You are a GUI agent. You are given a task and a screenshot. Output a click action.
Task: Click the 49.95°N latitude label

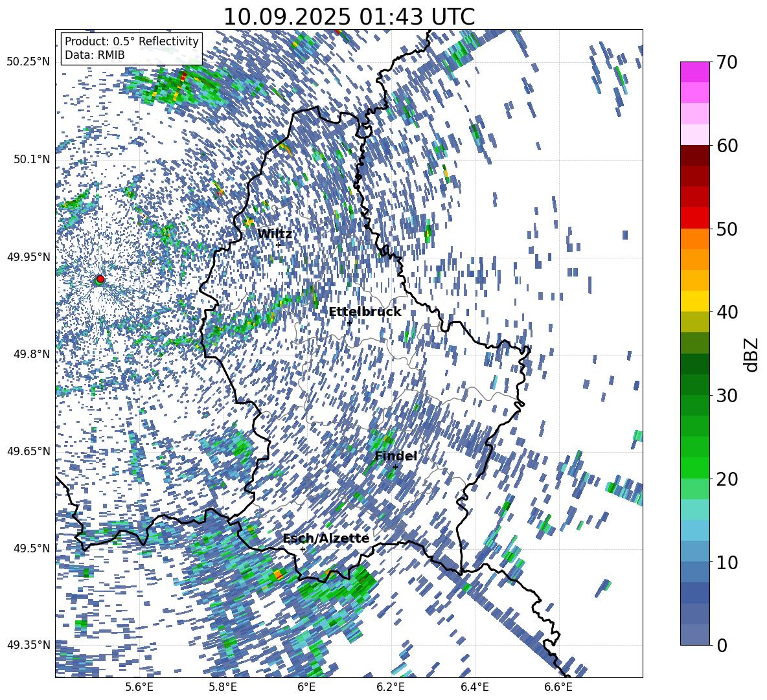tap(29, 257)
